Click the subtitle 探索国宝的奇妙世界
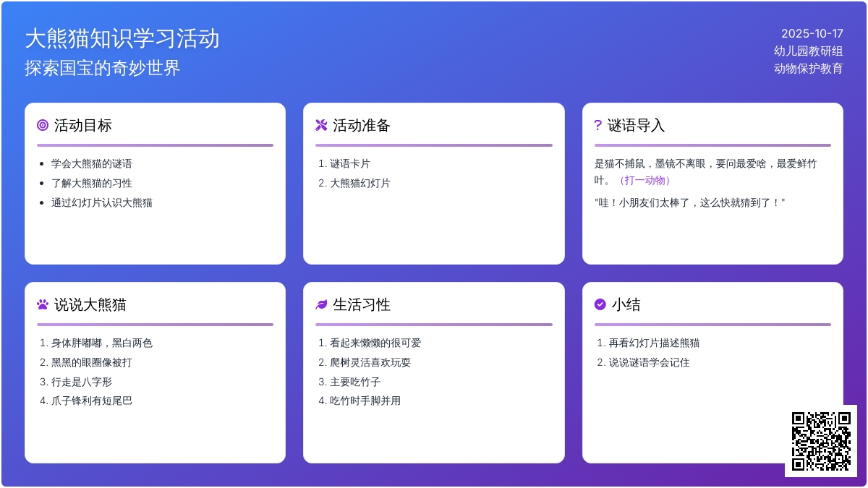The image size is (868, 488). click(x=103, y=68)
